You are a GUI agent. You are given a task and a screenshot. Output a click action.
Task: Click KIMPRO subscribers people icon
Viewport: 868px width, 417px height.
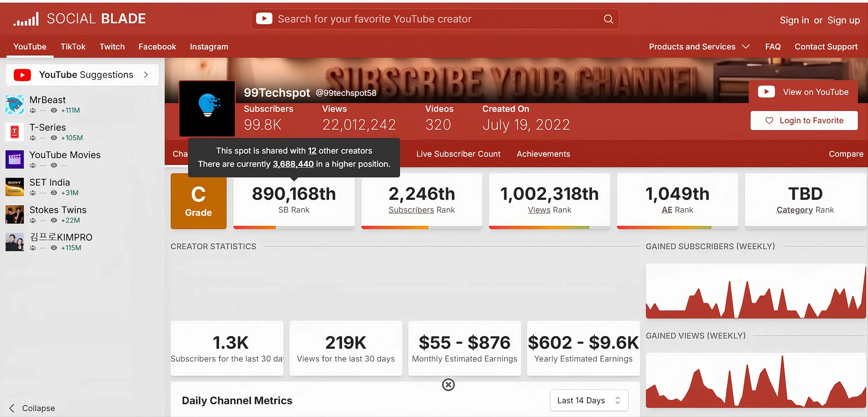point(33,248)
